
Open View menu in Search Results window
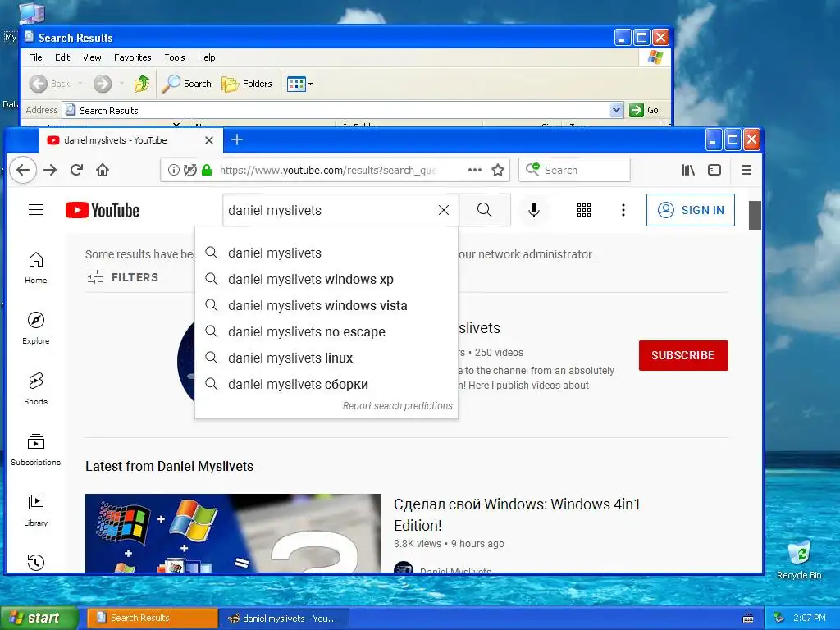pos(92,57)
